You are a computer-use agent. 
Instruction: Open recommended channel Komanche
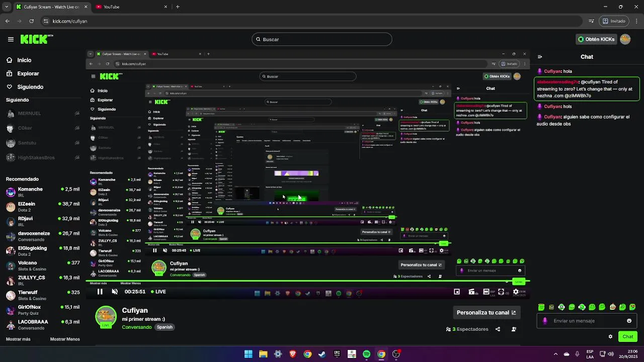click(x=43, y=192)
